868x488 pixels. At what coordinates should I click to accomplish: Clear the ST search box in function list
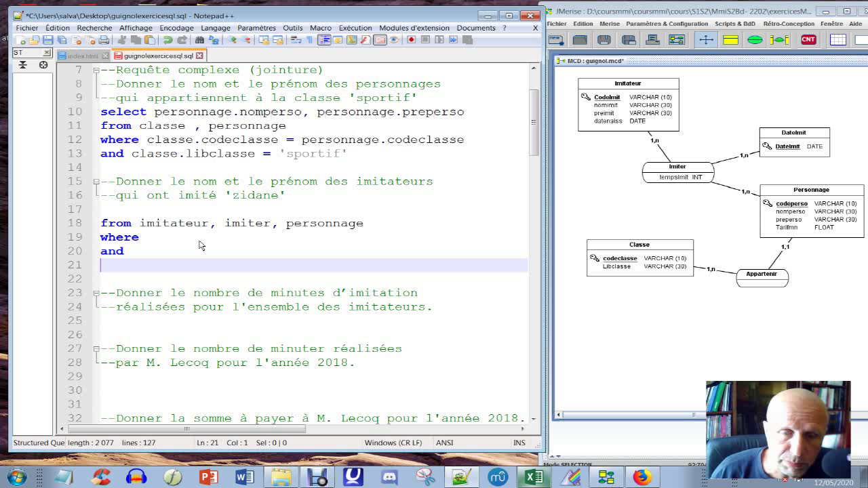(x=46, y=53)
